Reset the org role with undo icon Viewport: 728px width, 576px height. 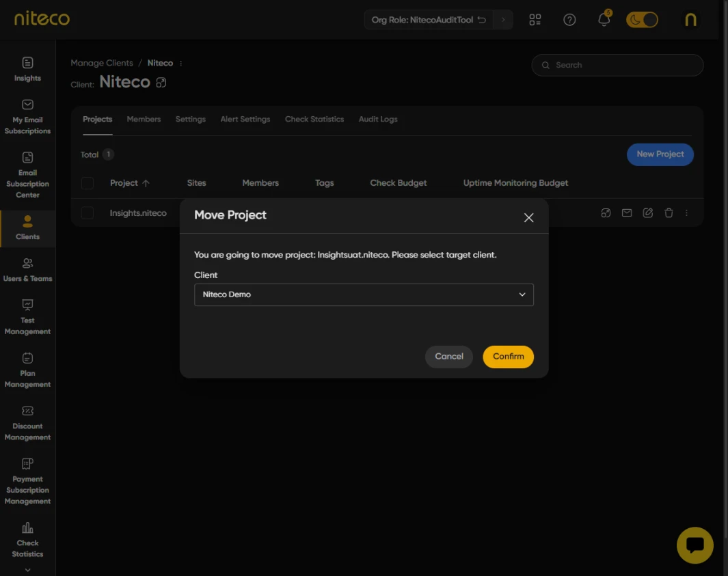tap(482, 20)
